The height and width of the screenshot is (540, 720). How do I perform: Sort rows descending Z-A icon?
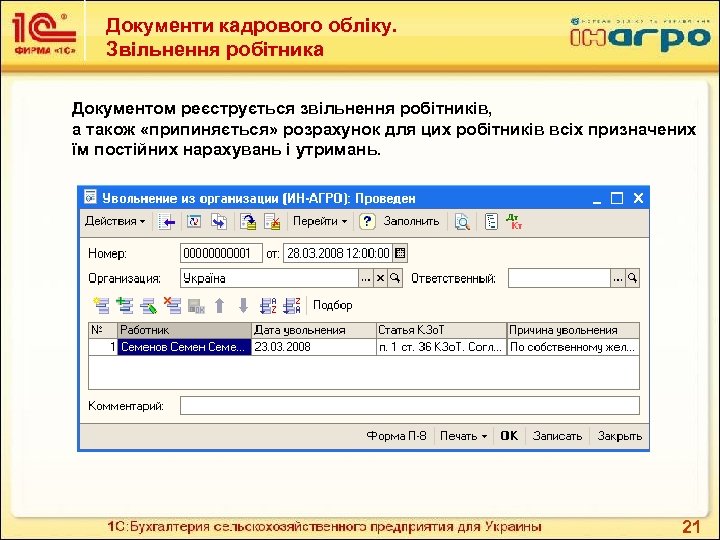click(292, 305)
